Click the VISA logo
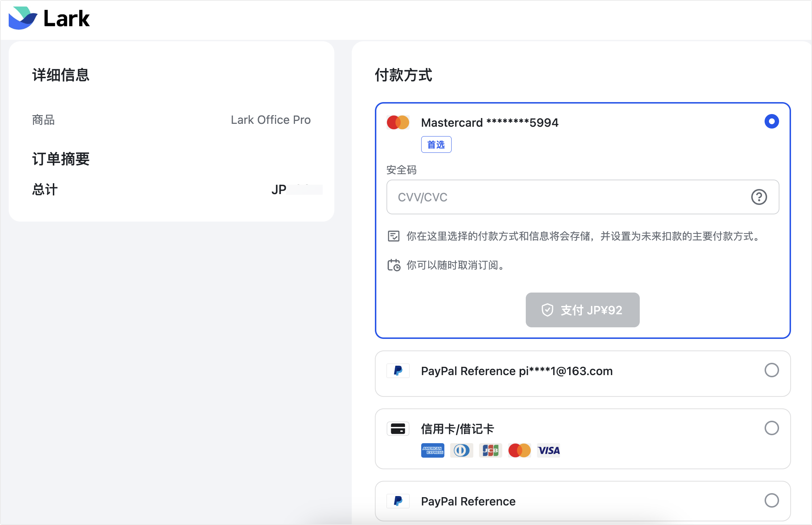The image size is (812, 525). pyautogui.click(x=549, y=450)
